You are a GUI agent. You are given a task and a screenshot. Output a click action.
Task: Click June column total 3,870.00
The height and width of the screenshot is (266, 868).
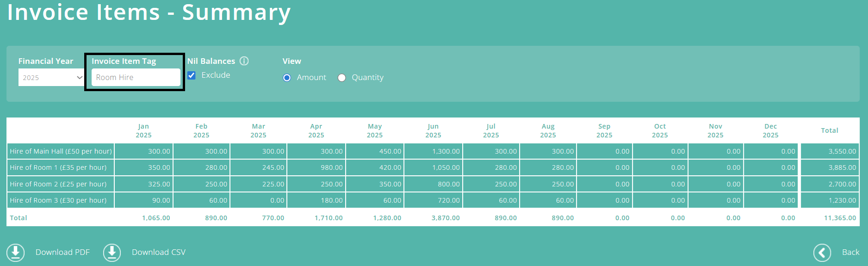click(446, 218)
